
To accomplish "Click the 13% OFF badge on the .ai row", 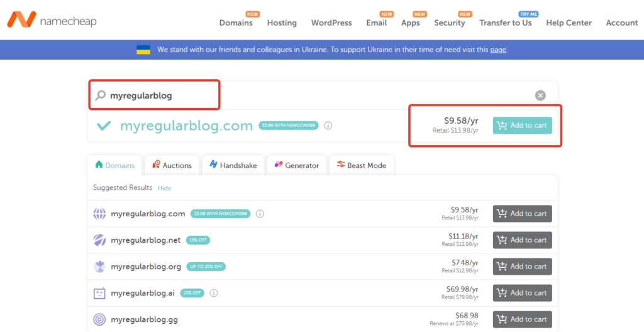I will point(192,293).
